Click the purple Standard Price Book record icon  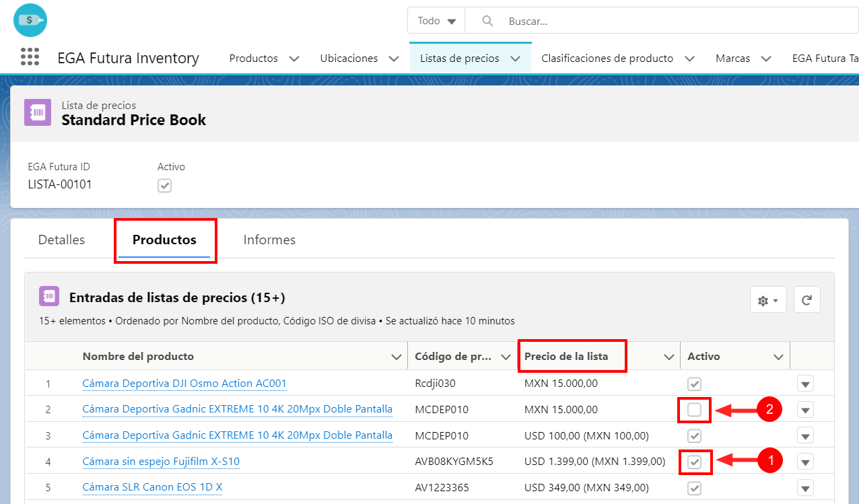[38, 112]
